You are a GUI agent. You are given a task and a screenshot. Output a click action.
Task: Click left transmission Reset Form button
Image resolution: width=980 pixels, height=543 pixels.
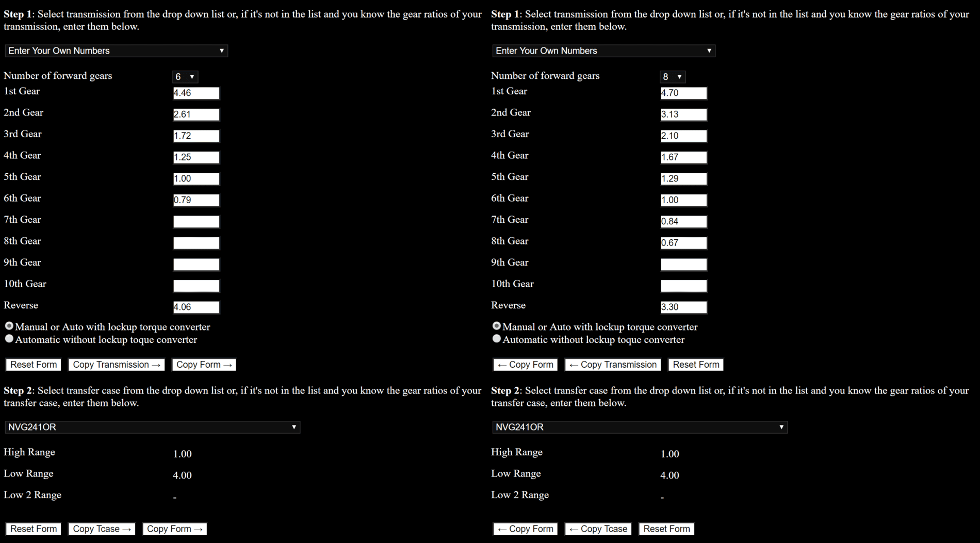(34, 365)
